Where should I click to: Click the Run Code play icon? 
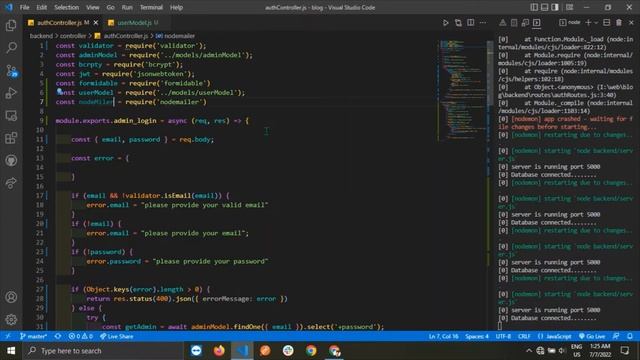(x=446, y=23)
